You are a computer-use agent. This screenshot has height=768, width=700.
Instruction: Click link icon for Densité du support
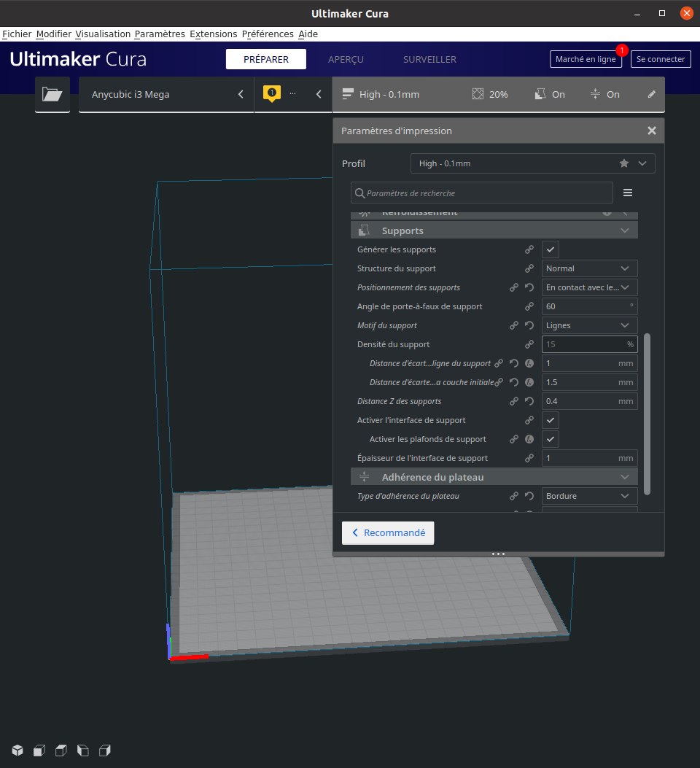(x=529, y=344)
